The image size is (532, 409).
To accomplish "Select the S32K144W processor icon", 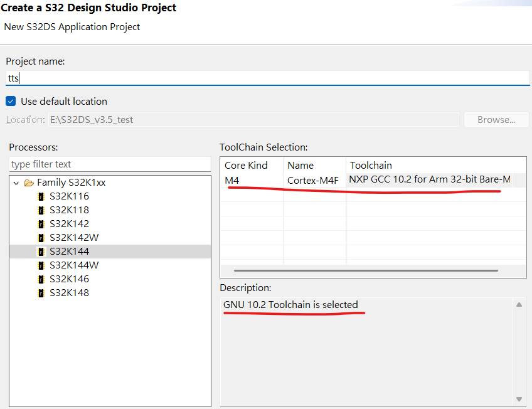I will pos(41,265).
